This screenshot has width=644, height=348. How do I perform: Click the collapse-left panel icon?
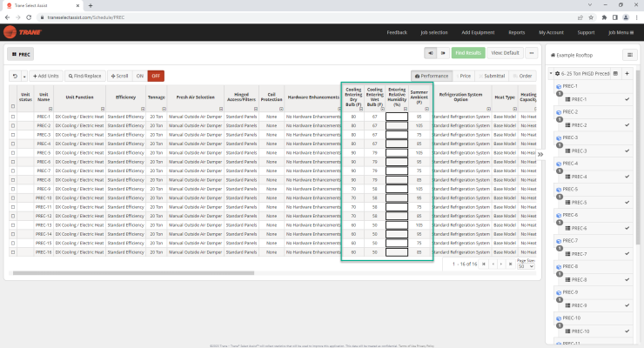(431, 53)
